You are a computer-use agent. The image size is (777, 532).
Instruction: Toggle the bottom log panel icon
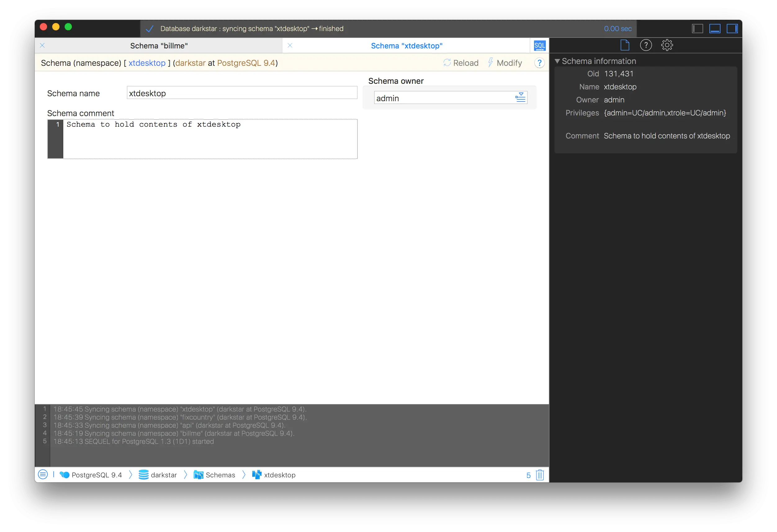tap(715, 29)
